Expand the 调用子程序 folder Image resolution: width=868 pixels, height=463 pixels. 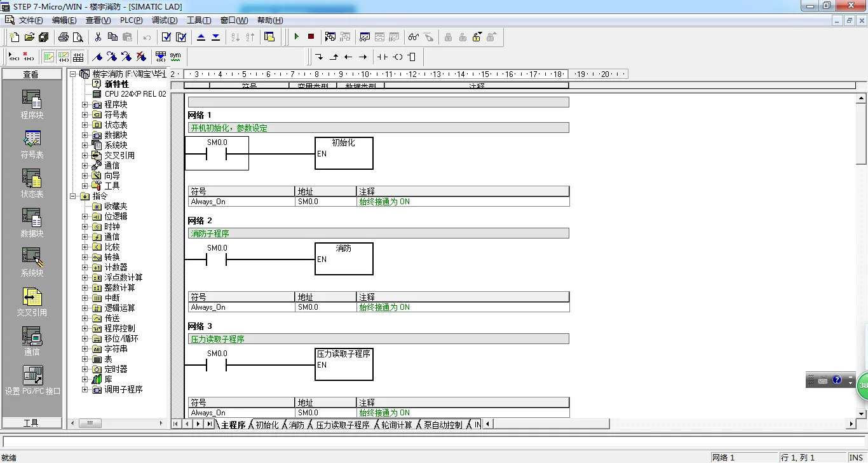point(85,389)
